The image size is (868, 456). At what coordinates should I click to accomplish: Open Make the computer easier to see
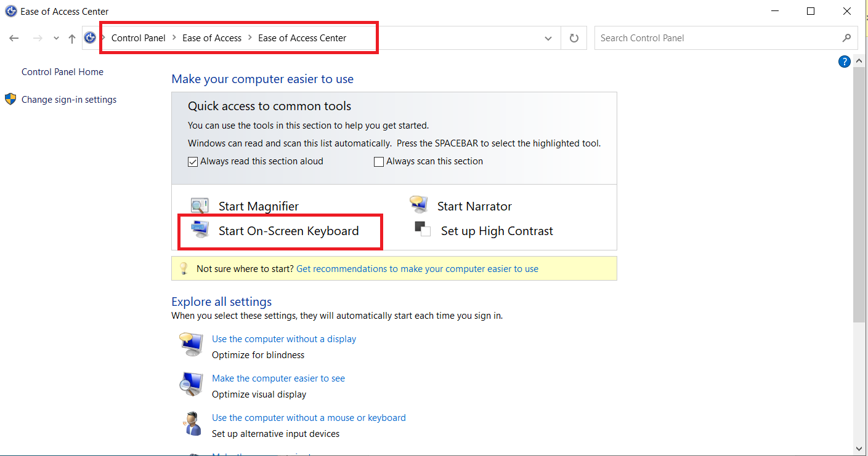point(278,378)
